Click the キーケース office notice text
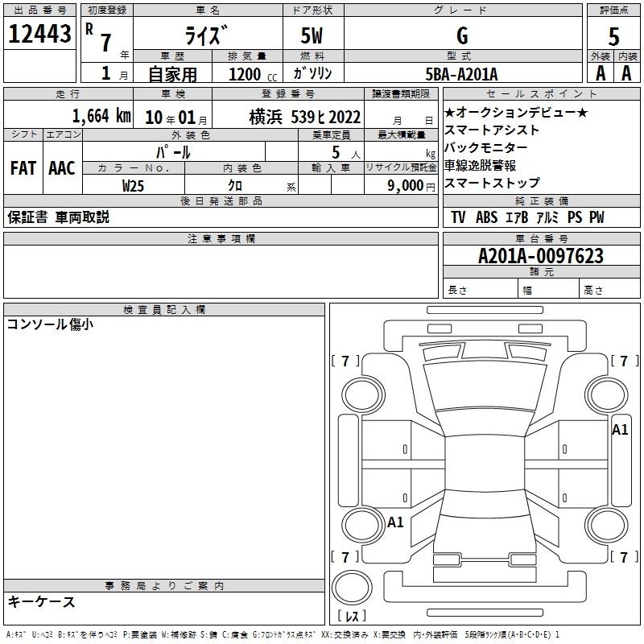This screenshot has height=644, width=644. [41, 601]
